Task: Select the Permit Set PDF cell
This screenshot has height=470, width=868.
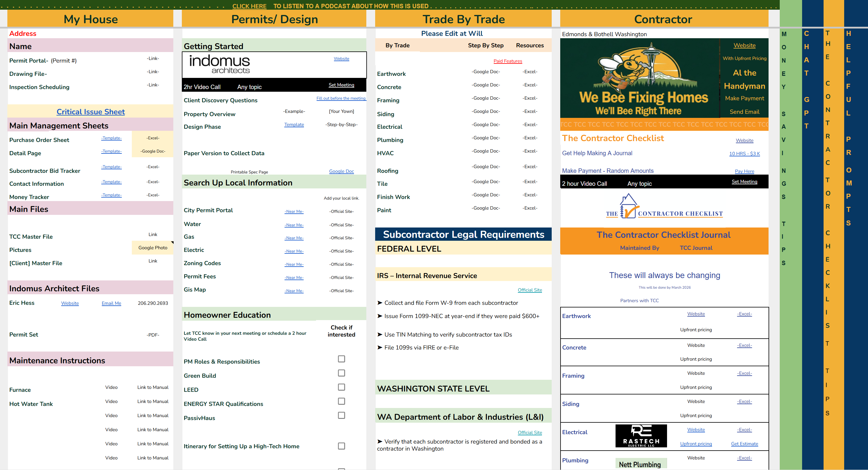Action: (x=153, y=335)
